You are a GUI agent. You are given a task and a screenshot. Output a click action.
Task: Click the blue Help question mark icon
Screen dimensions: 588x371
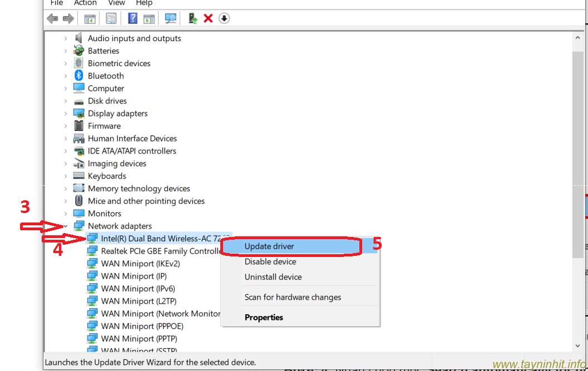pyautogui.click(x=132, y=18)
